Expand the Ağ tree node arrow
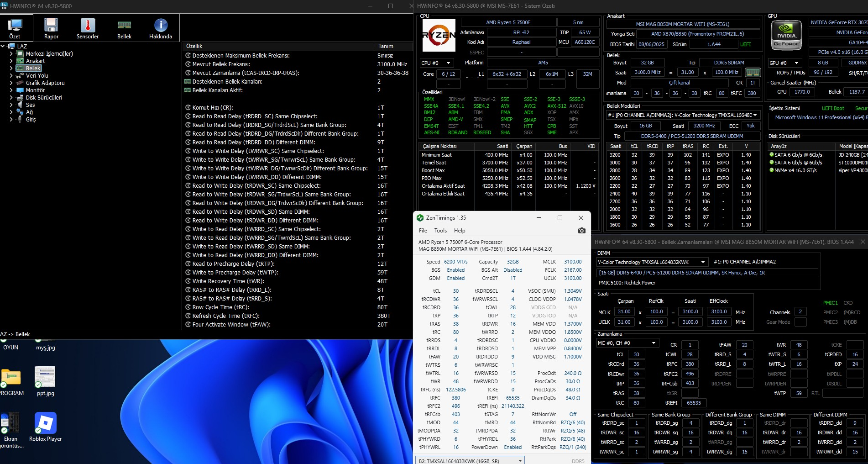Screen dimensions: 868x464 [11, 112]
